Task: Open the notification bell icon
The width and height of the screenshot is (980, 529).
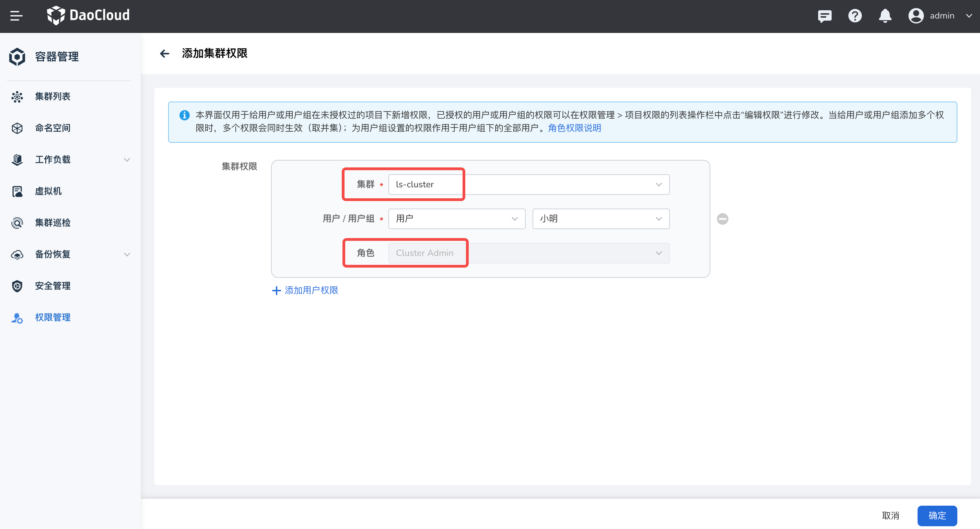Action: click(885, 15)
